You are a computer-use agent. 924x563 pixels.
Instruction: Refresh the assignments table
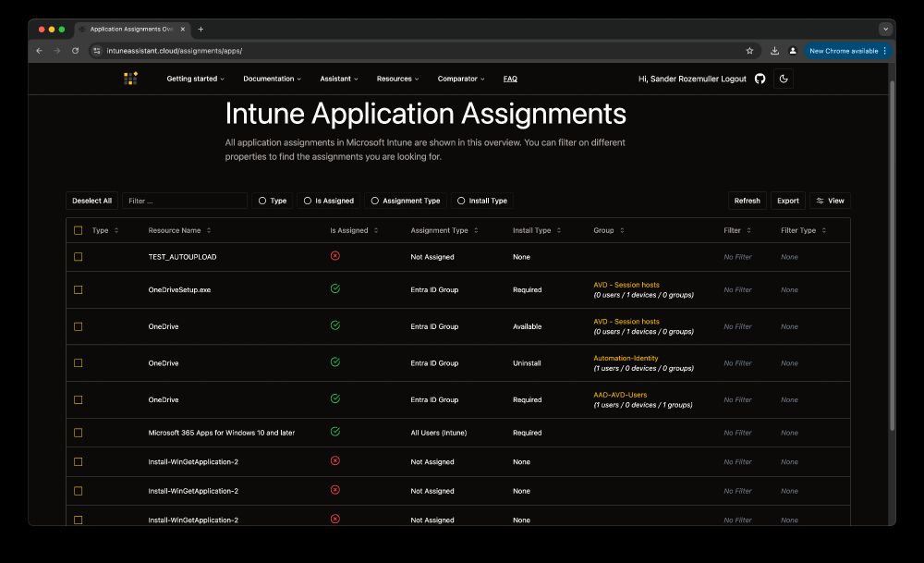point(748,201)
